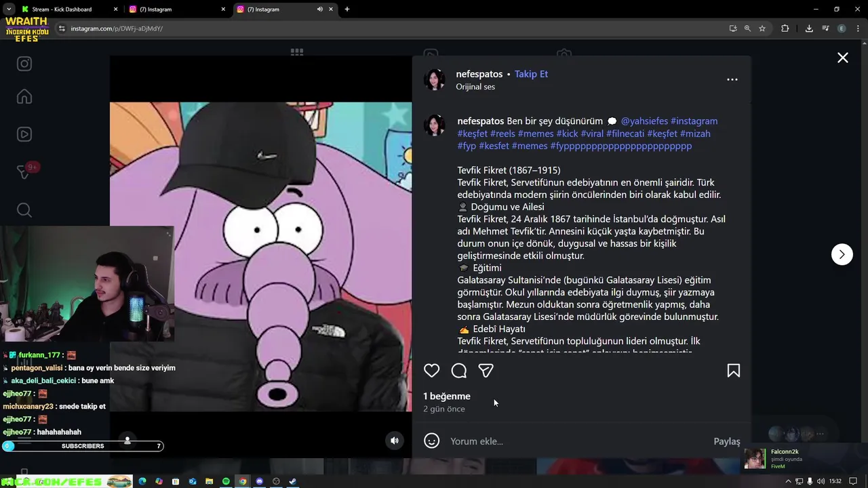Image resolution: width=868 pixels, height=488 pixels.
Task: Open the '2 gün önce' post timestamp
Action: click(x=444, y=409)
